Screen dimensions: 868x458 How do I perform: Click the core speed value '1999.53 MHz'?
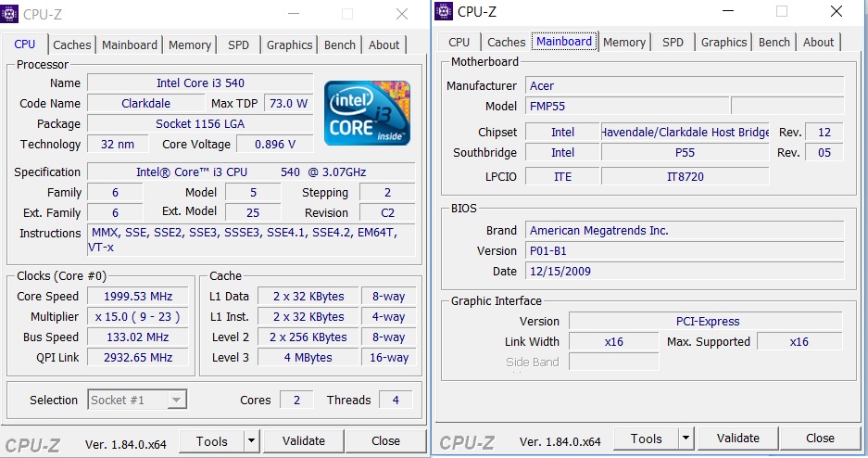coord(138,297)
